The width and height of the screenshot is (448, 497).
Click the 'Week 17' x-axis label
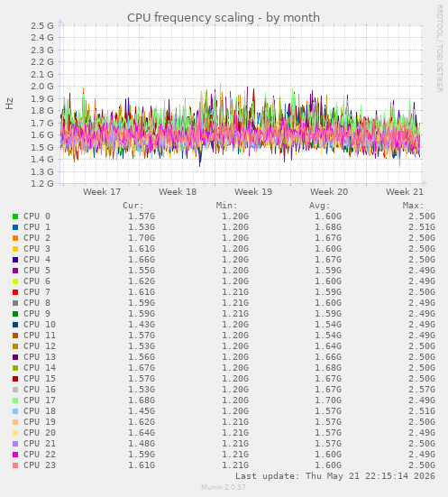[102, 192]
